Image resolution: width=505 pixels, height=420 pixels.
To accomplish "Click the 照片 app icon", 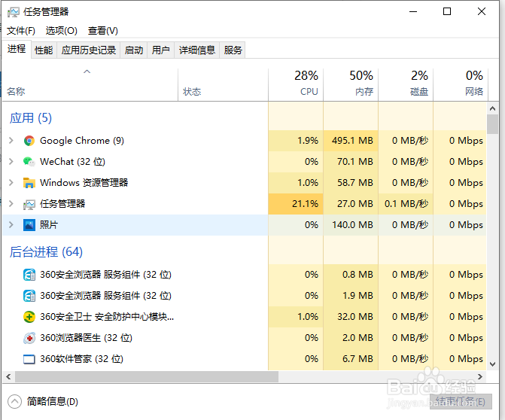I will [x=29, y=225].
